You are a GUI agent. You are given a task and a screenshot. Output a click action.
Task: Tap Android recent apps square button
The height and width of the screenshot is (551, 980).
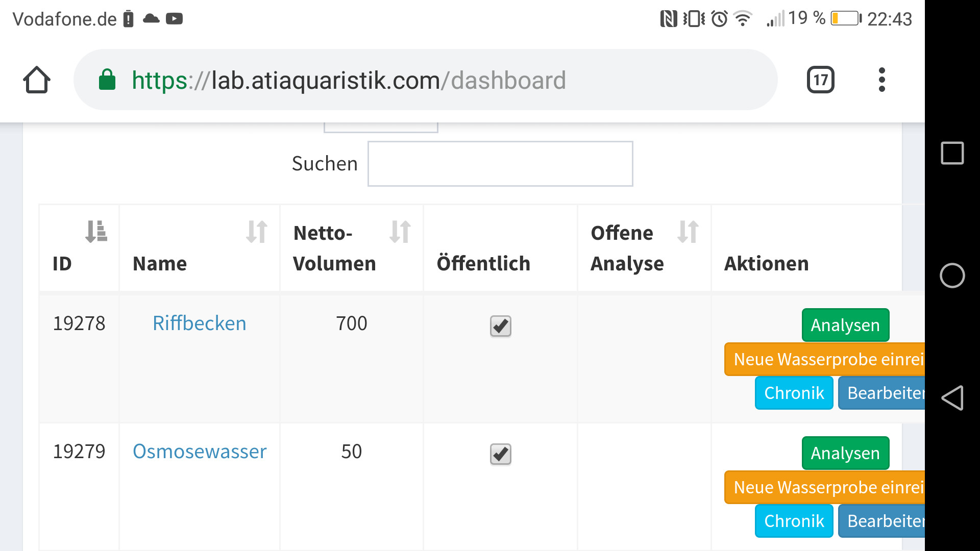pos(952,153)
